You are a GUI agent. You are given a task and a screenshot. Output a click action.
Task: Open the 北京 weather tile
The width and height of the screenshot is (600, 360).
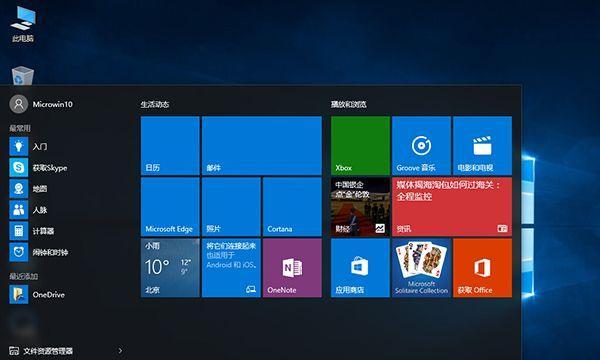170,268
